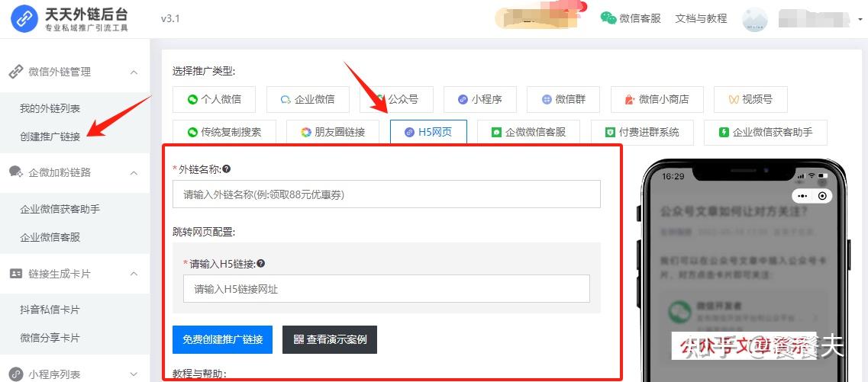Viewport: 868px width, 382px height.
Task: Click help icon next to 外链名称
Action: (x=227, y=169)
